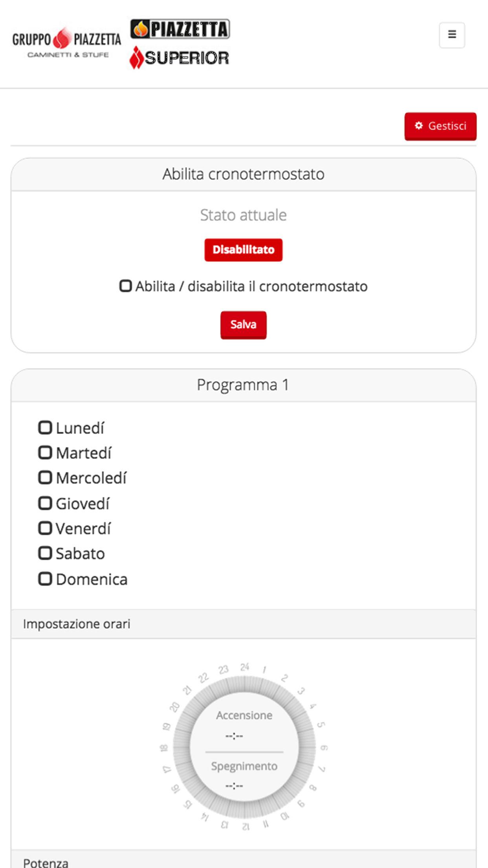Toggle the Abilita / disabilita il cronotermostato checkbox
Screen dimensions: 488x868
[125, 286]
